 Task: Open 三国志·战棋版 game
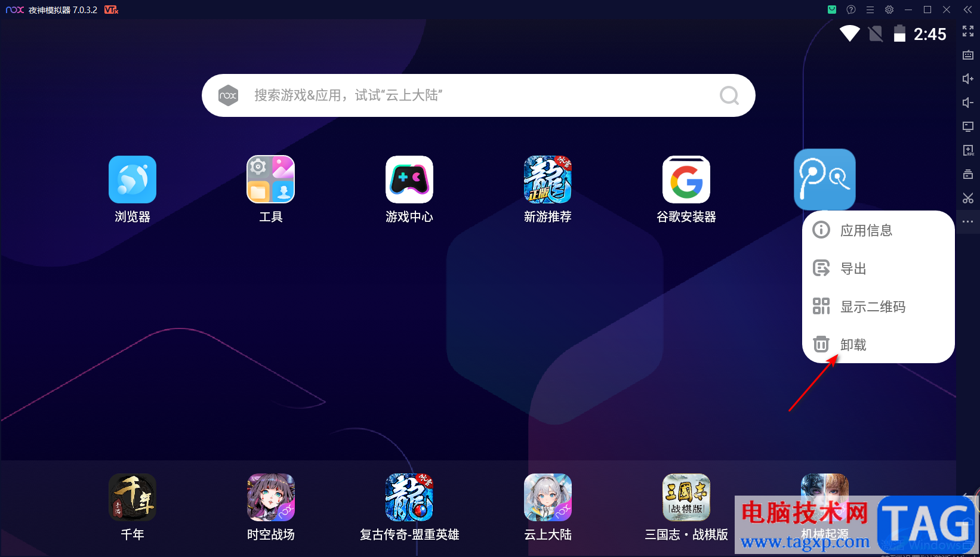(686, 497)
